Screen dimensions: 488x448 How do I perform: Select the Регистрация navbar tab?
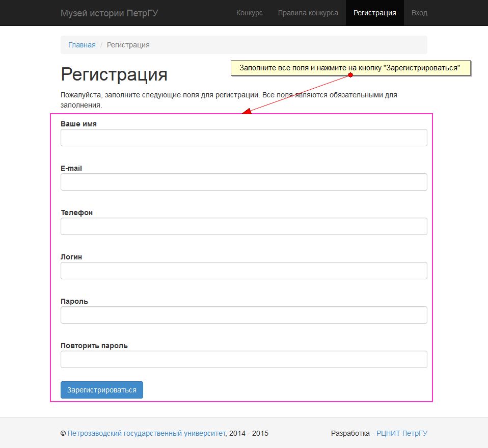pos(374,13)
